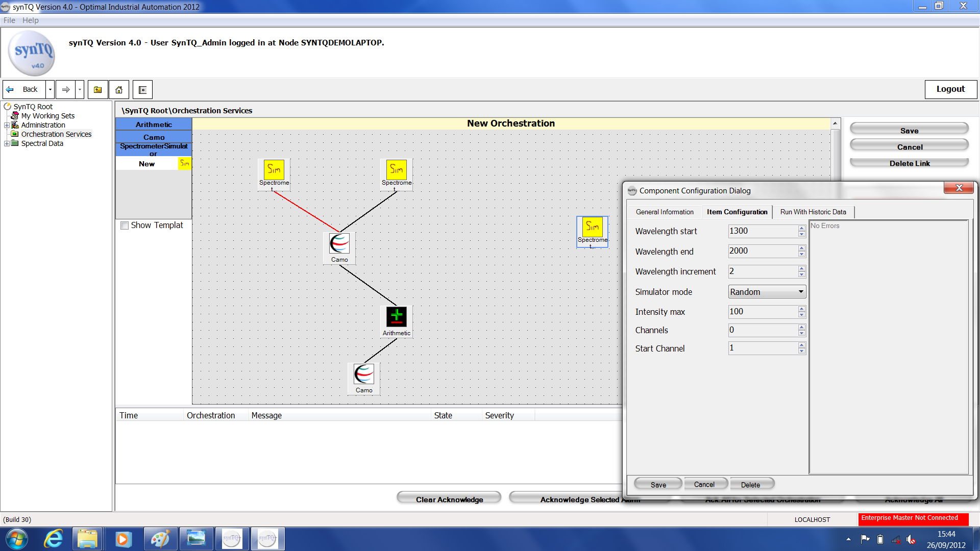
Task: Click the Spectral Data folder icon
Action: tap(15, 143)
